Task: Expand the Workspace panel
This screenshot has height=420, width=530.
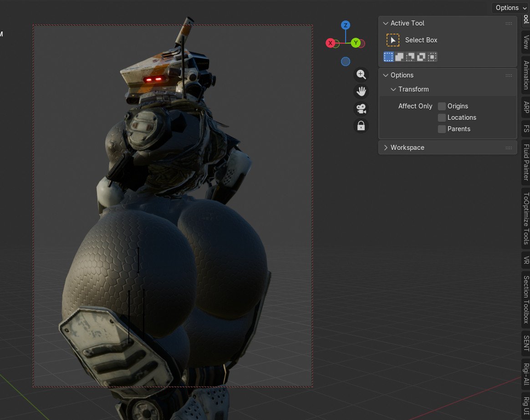Action: [x=385, y=148]
